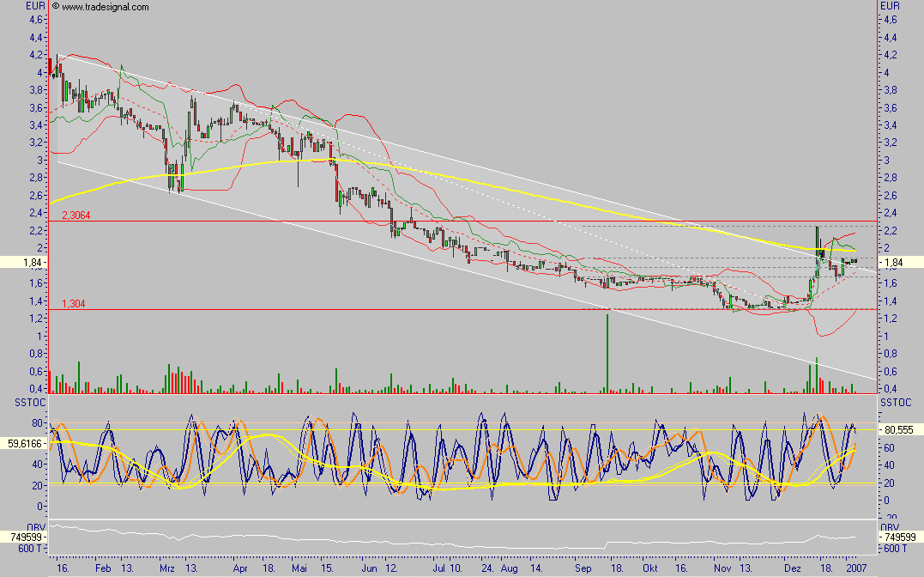Image resolution: width=924 pixels, height=577 pixels.
Task: Select the 1,304 support line label
Action: [x=73, y=304]
